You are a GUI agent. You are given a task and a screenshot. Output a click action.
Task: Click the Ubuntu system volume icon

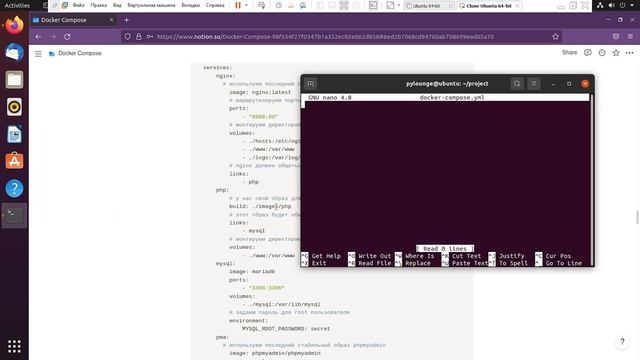[x=611, y=5]
